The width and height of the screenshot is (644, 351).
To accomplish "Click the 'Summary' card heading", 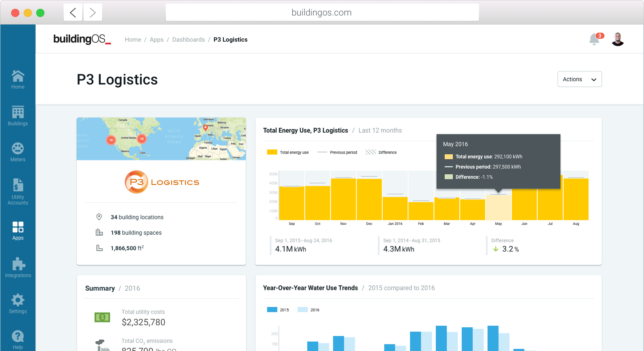I will (x=100, y=288).
